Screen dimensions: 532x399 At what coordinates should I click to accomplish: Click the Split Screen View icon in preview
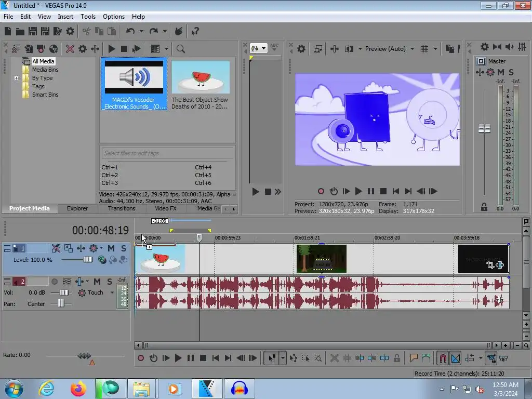tap(349, 49)
